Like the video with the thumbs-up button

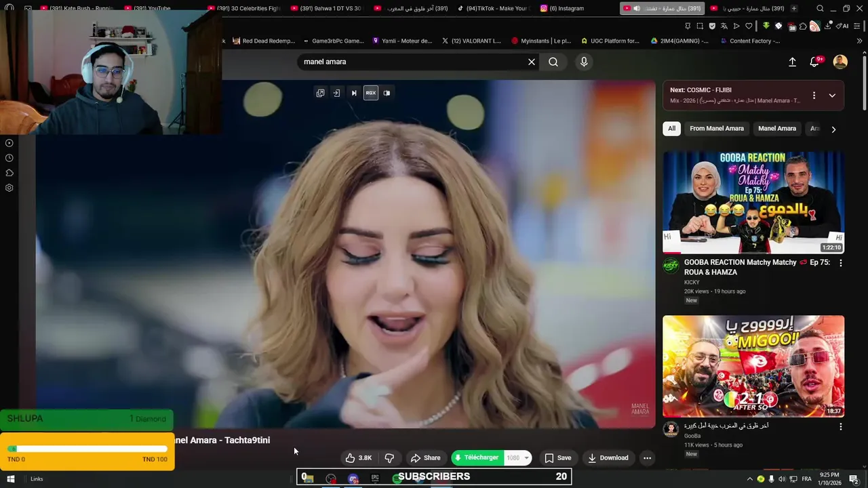point(359,457)
